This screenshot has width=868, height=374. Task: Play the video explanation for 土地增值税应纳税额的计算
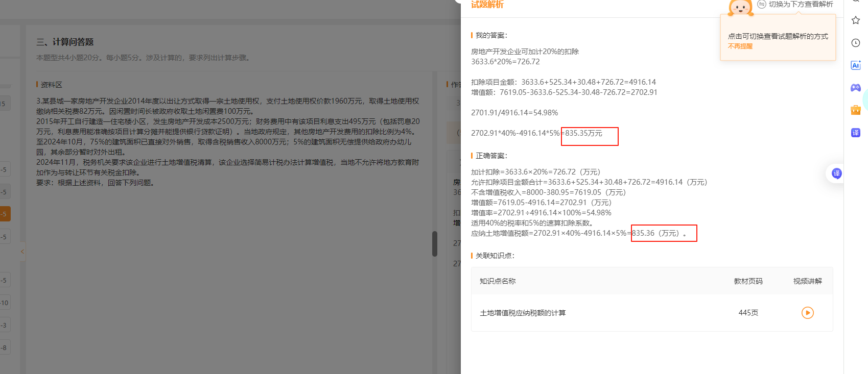click(x=807, y=313)
